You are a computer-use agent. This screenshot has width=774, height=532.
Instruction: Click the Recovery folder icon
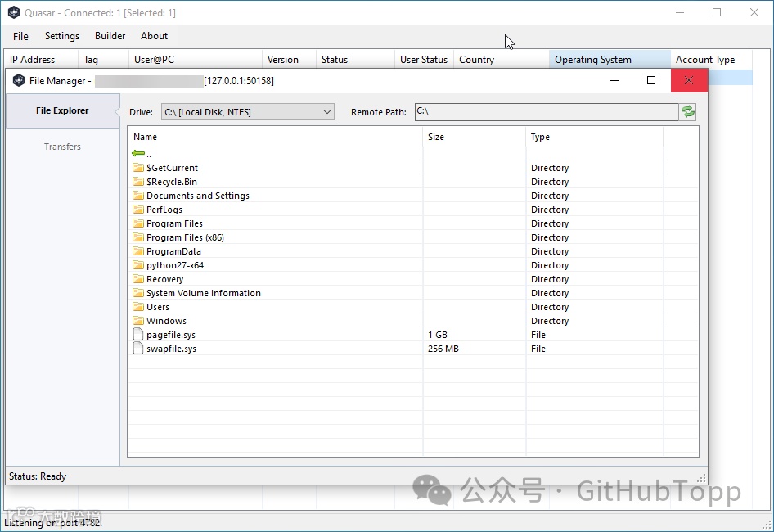point(138,278)
